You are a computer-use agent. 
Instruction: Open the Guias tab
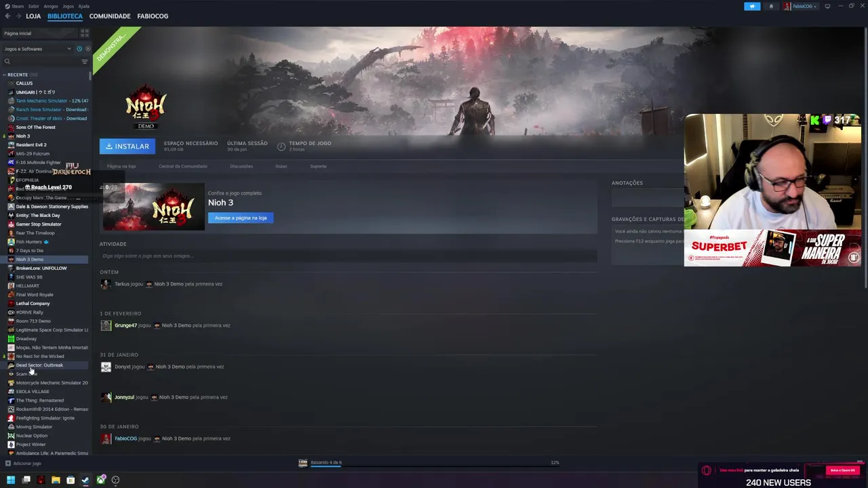(281, 166)
